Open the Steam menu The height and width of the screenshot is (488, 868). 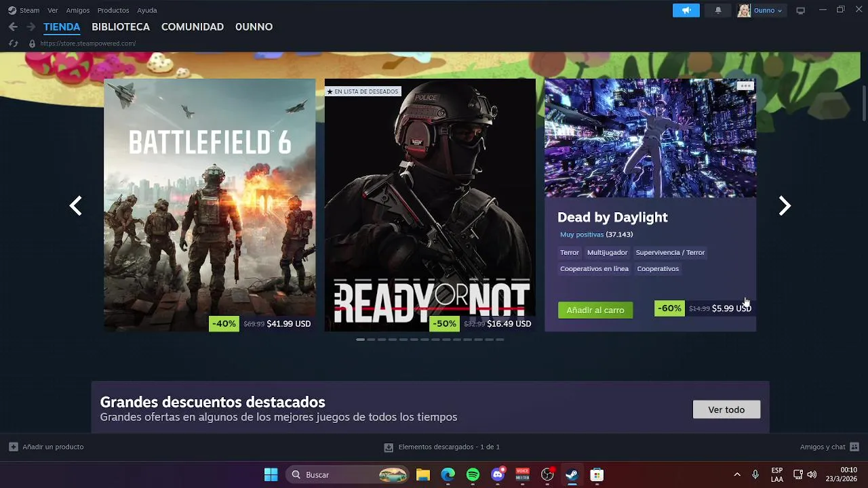[x=24, y=10]
